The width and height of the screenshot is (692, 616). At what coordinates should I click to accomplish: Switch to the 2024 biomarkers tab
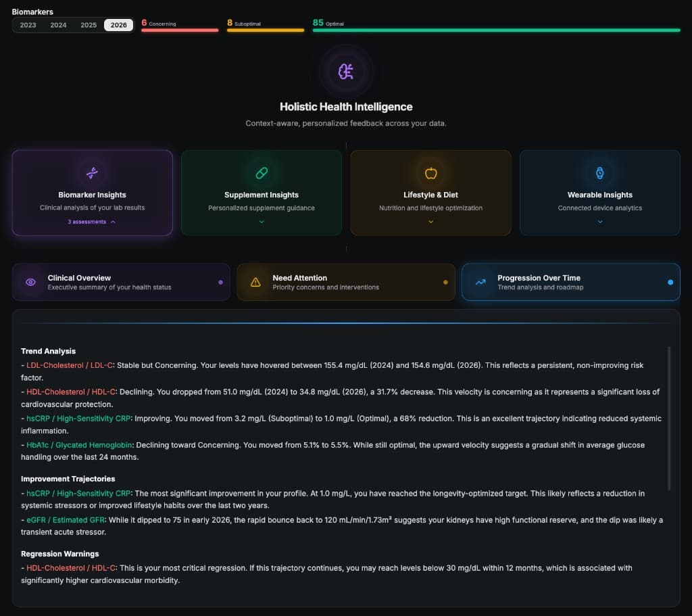click(58, 24)
